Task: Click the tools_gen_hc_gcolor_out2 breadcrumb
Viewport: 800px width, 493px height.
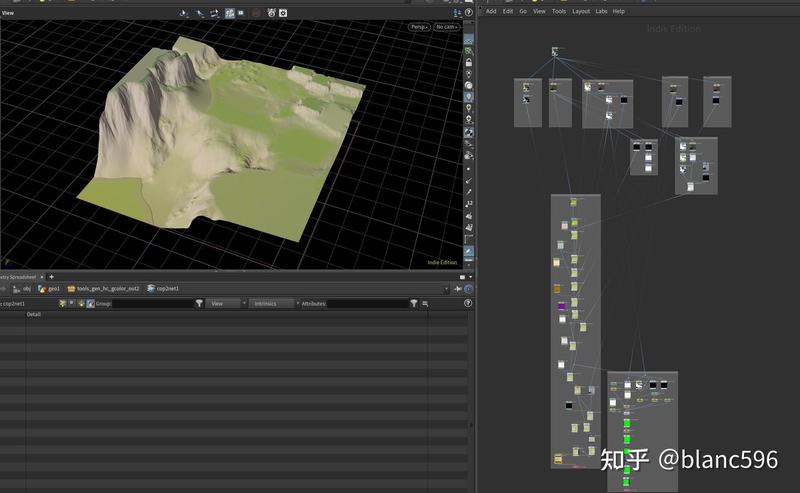Action: coord(107,288)
